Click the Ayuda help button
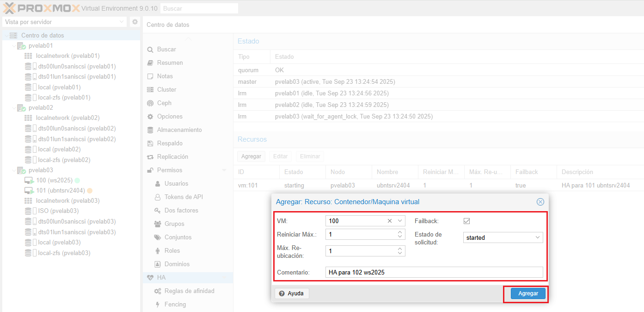The width and height of the screenshot is (644, 312). 292,293
